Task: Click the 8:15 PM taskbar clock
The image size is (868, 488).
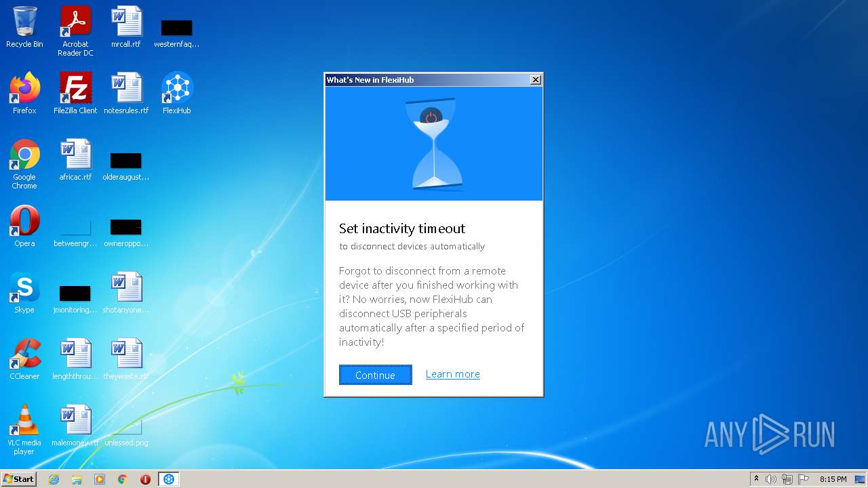Action: [833, 479]
